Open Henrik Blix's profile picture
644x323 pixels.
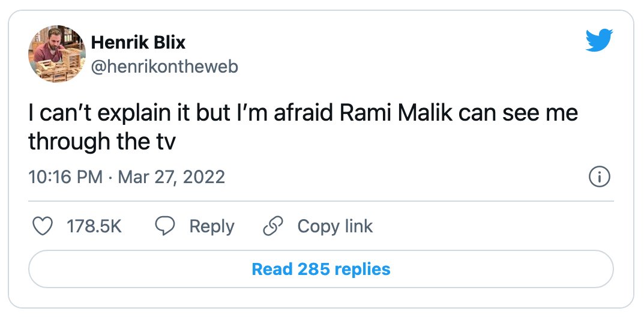[x=56, y=54]
